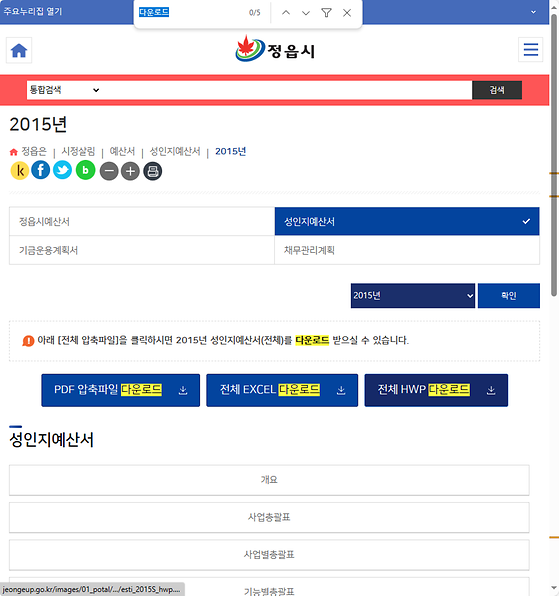Open 예산서 breadcrumb link
Viewport: 559px width, 596px height.
pyautogui.click(x=122, y=151)
